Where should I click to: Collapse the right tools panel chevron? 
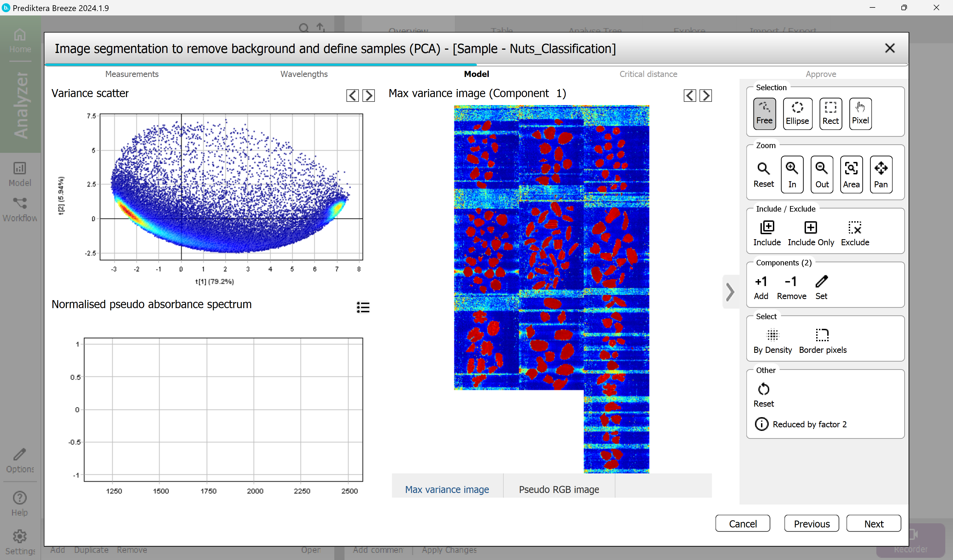[730, 292]
